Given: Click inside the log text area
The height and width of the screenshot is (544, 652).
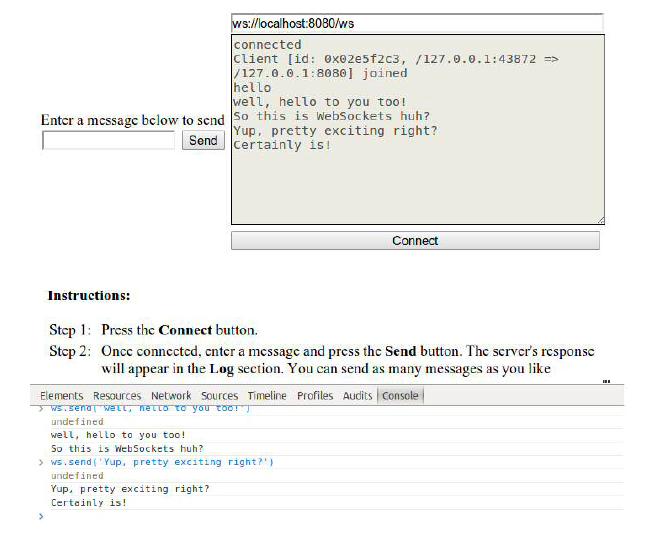Looking at the screenshot, I should (417, 185).
